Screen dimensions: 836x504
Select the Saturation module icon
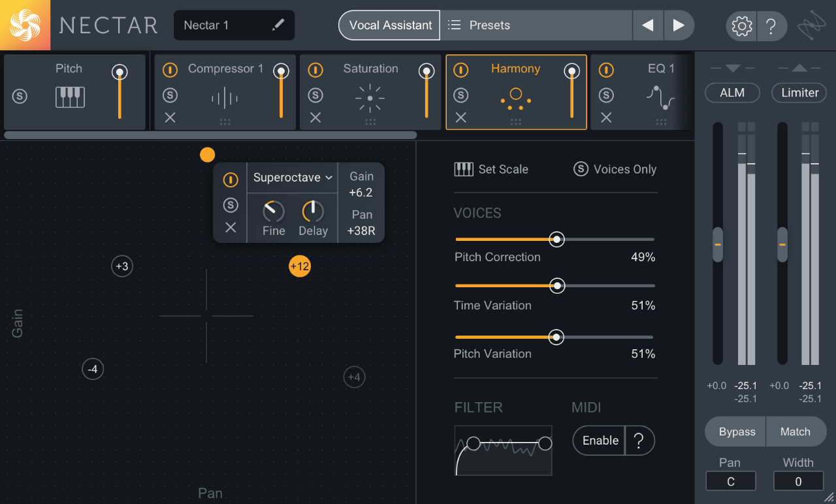coord(369,97)
